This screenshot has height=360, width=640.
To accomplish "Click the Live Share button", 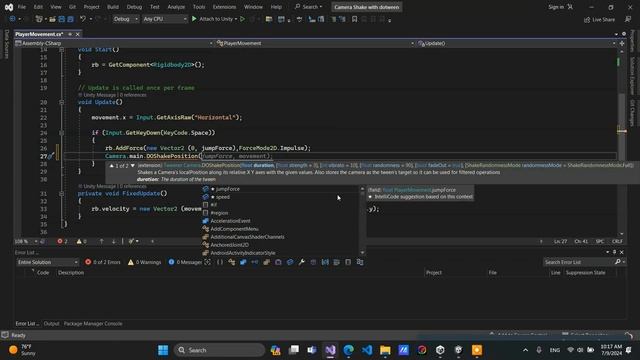I will point(599,20).
